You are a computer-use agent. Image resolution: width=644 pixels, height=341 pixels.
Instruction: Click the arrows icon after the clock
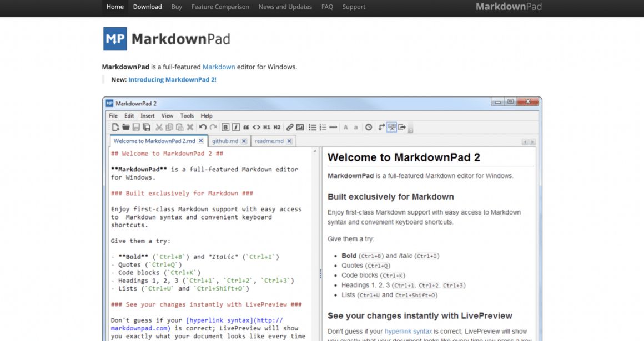381,127
